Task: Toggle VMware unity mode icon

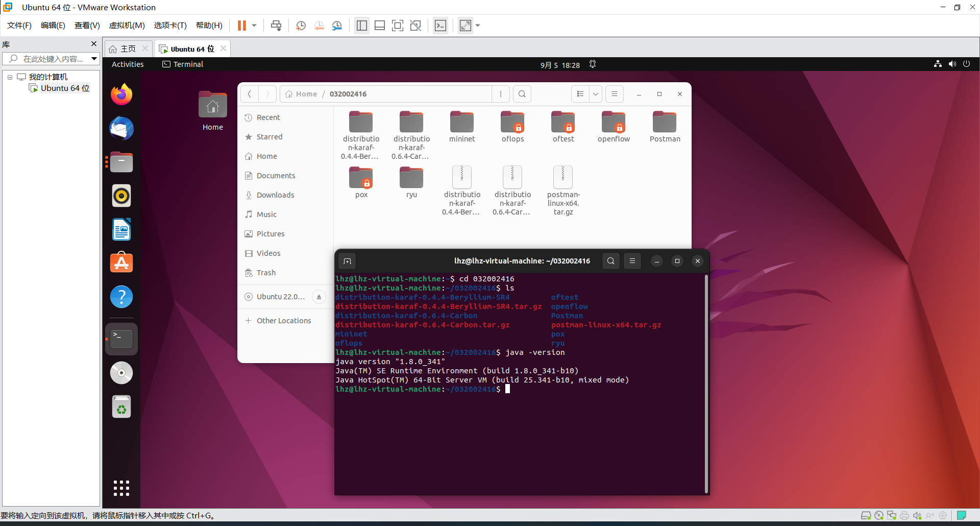Action: (415, 26)
